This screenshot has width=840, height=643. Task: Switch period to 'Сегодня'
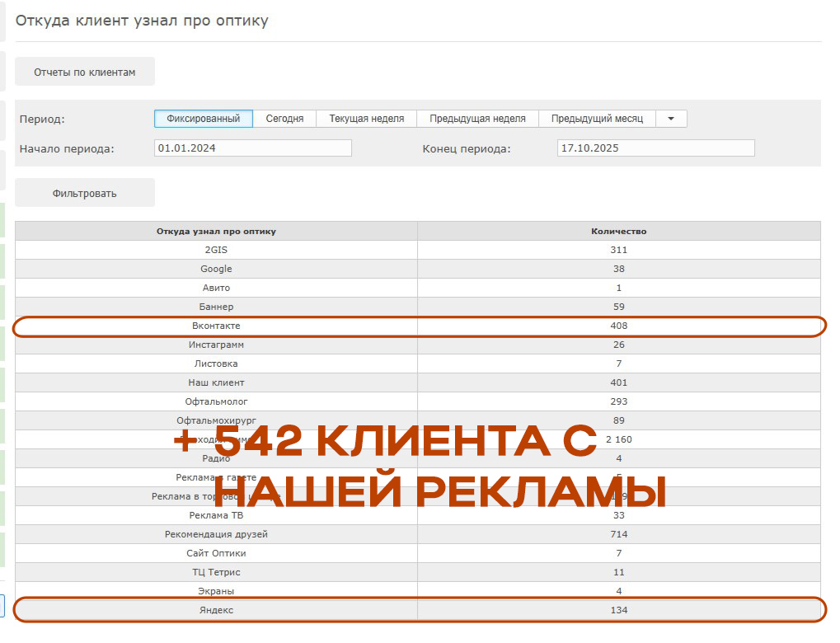(x=284, y=119)
